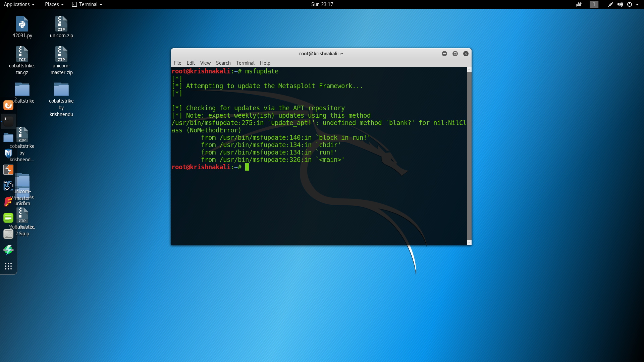This screenshot has height=362, width=644.
Task: Click the terminal vertical scrollbar
Action: click(x=469, y=154)
